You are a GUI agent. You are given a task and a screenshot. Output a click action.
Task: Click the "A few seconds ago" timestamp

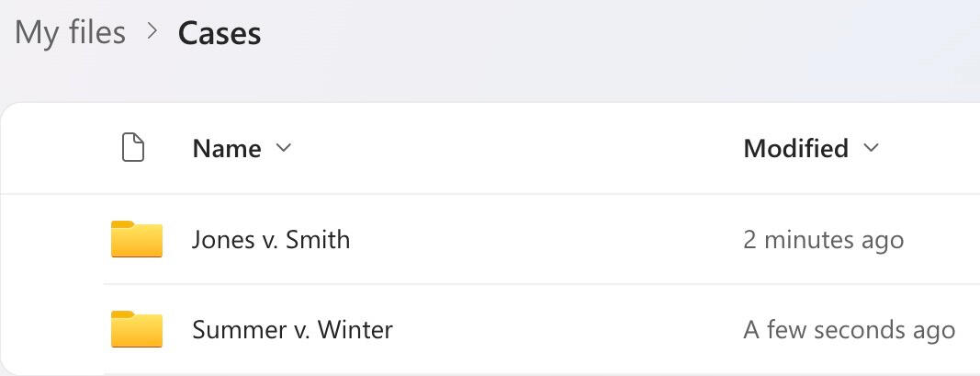849,329
